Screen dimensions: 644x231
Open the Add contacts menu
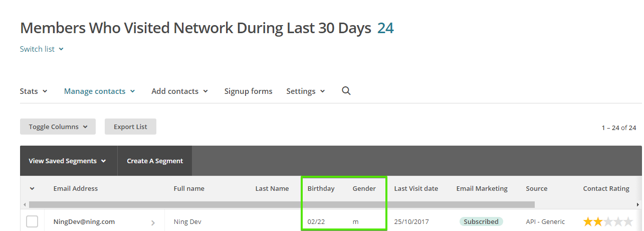pos(180,91)
